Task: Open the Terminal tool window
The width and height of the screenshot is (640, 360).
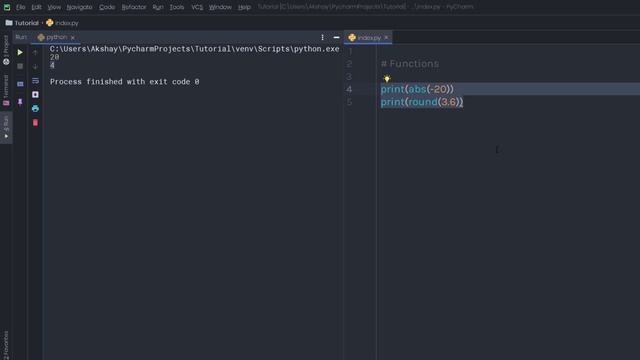Action: pos(6,90)
